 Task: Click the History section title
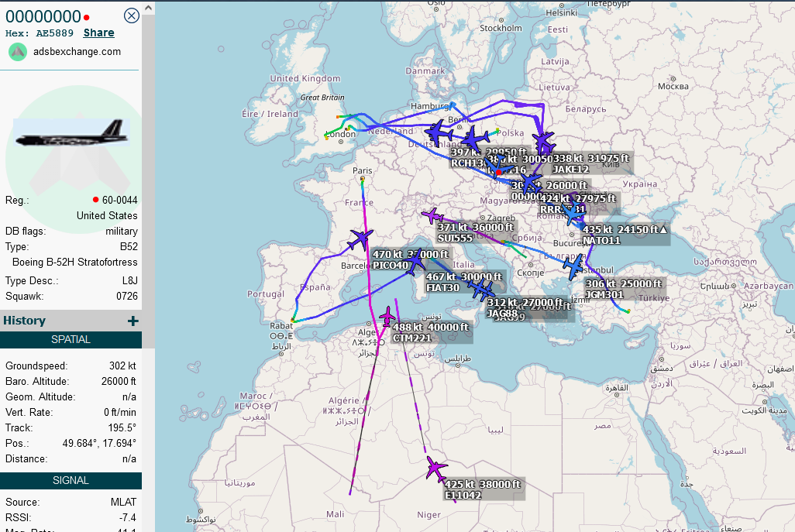click(x=24, y=321)
